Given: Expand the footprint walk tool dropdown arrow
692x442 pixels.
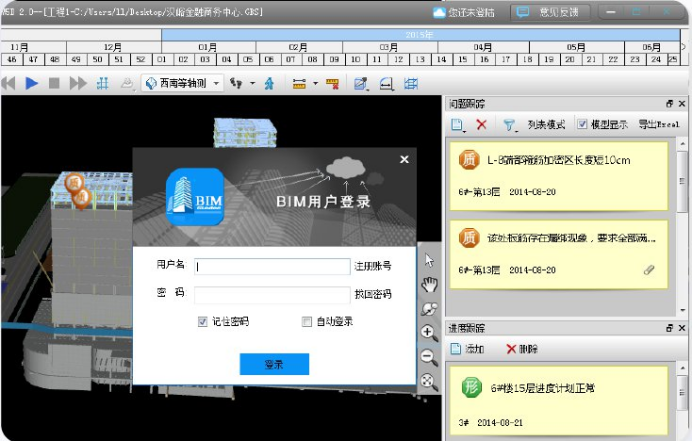Looking at the screenshot, I should (252, 84).
